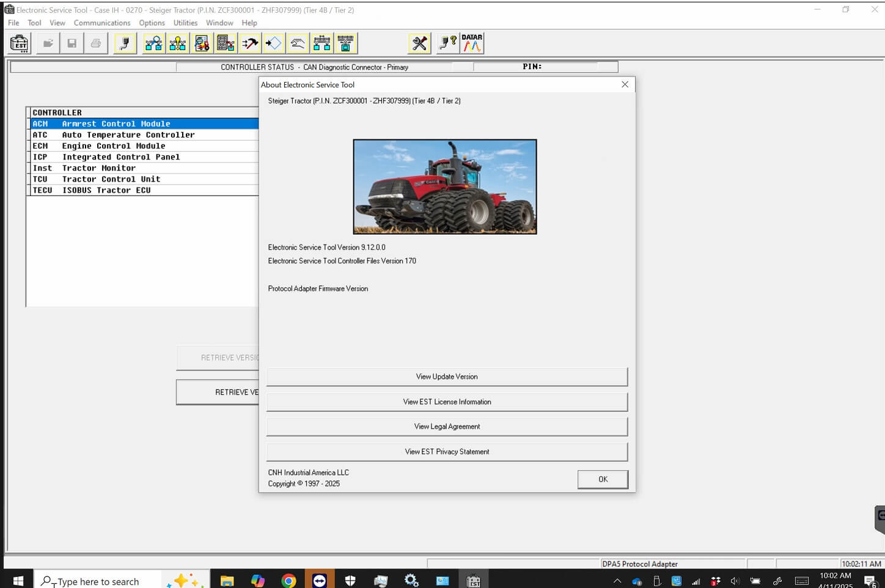Viewport: 885px width, 588px height.
Task: Click the EST toolbox icon in toolbar
Action: pyautogui.click(x=20, y=43)
